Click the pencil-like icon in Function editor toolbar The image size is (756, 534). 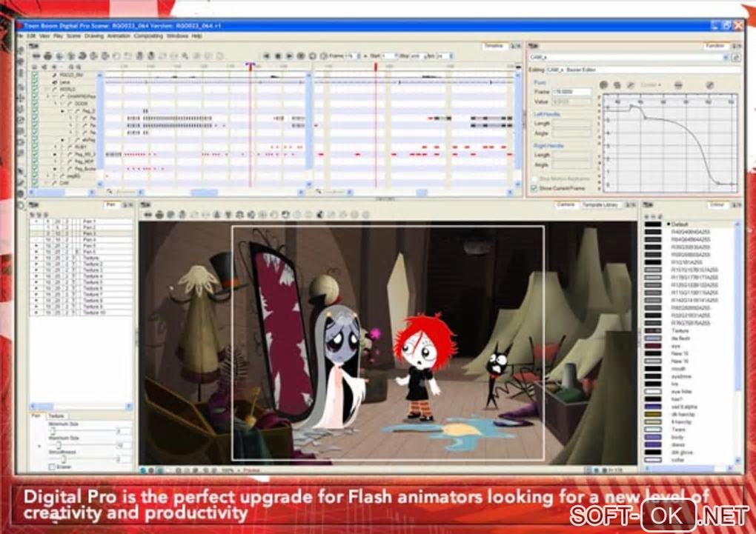coord(630,85)
